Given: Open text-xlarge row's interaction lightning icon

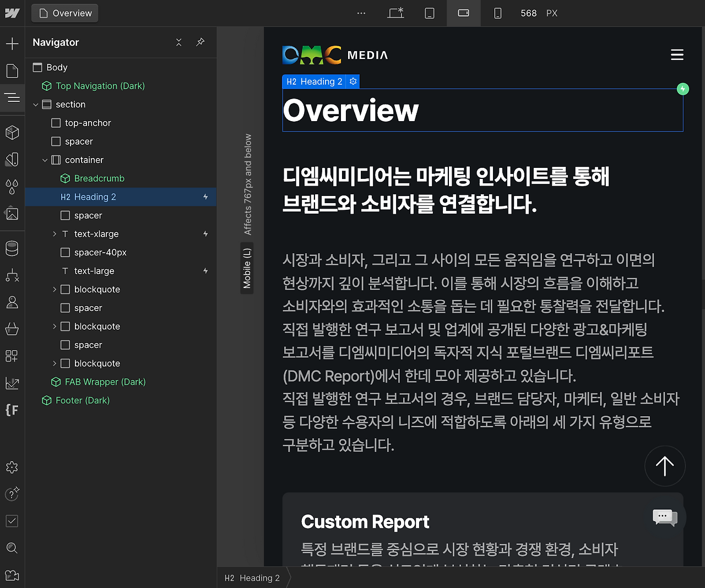Looking at the screenshot, I should [205, 234].
